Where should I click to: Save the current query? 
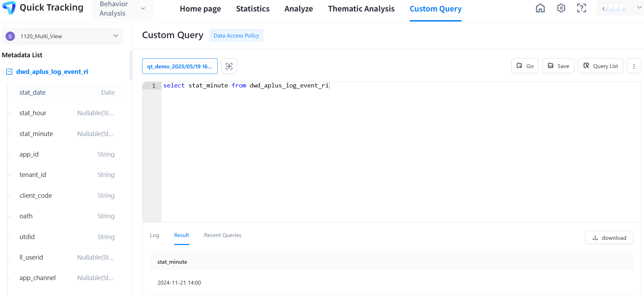point(558,66)
